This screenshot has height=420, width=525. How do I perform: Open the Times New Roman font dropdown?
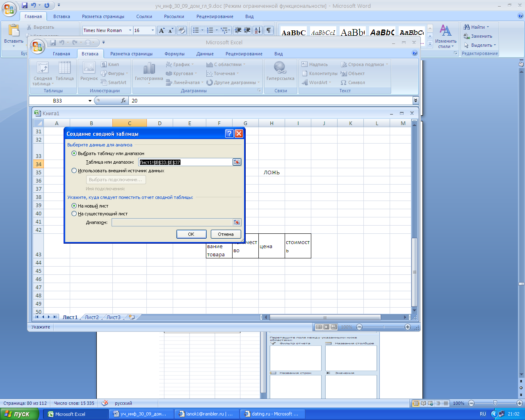click(130, 30)
